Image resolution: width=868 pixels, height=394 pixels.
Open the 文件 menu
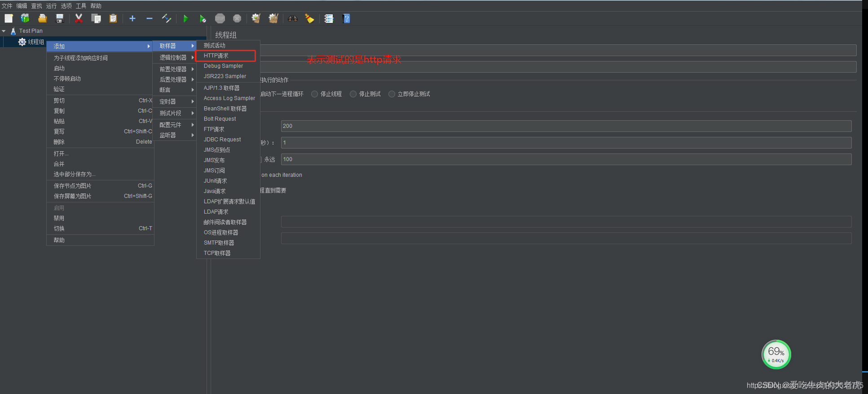pos(7,6)
